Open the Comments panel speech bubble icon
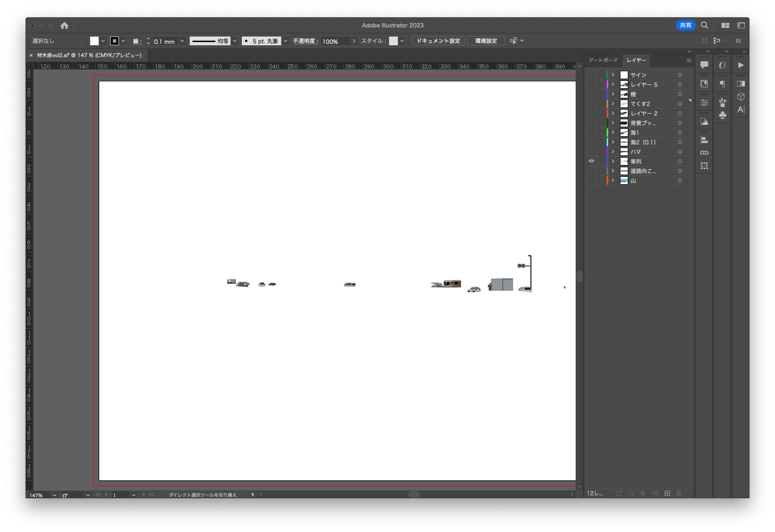775x532 pixels. [x=704, y=65]
